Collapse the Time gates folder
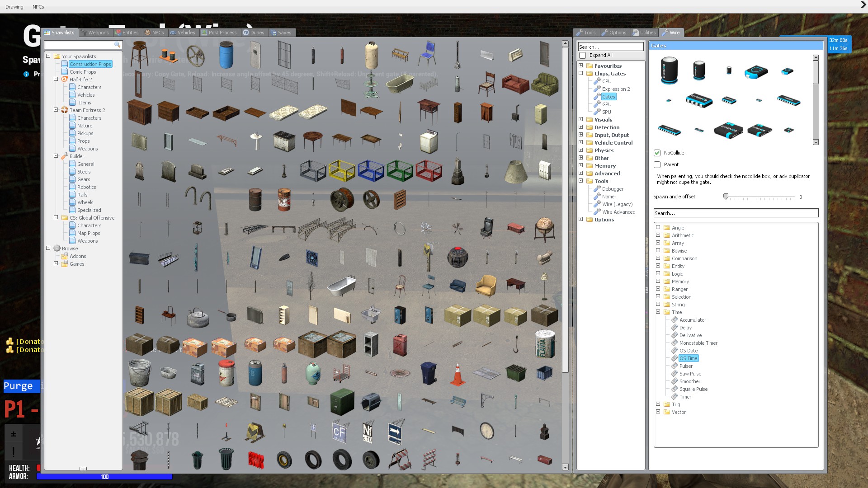This screenshot has width=868, height=488. tap(658, 312)
